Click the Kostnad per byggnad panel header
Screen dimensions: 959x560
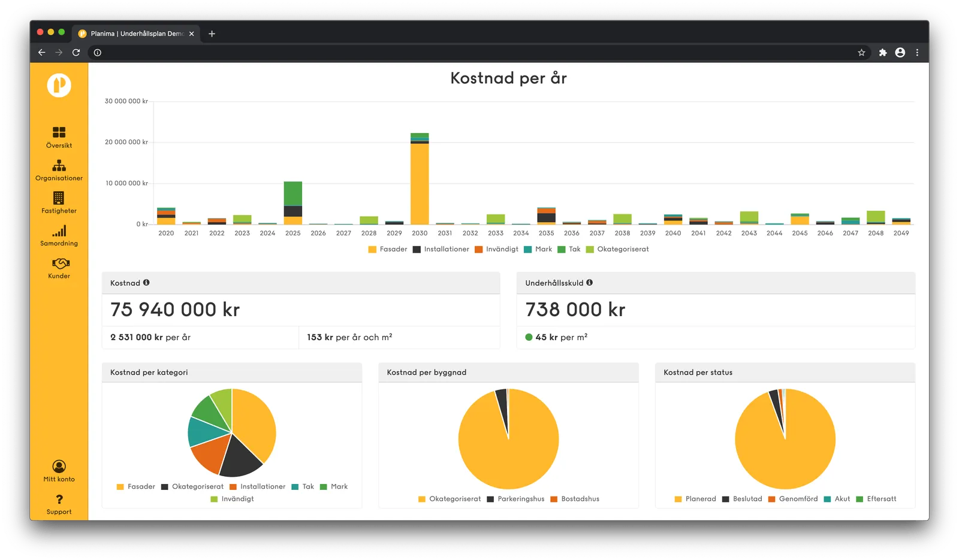[509, 373]
